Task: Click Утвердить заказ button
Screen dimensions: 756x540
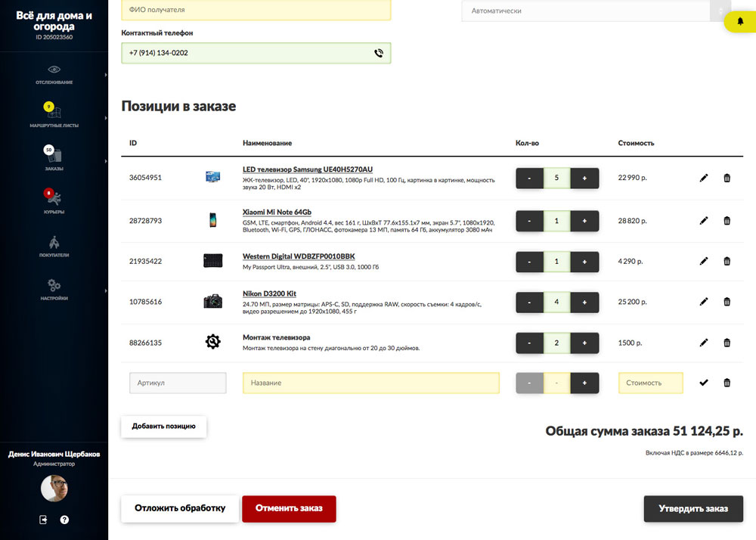Action: (693, 508)
